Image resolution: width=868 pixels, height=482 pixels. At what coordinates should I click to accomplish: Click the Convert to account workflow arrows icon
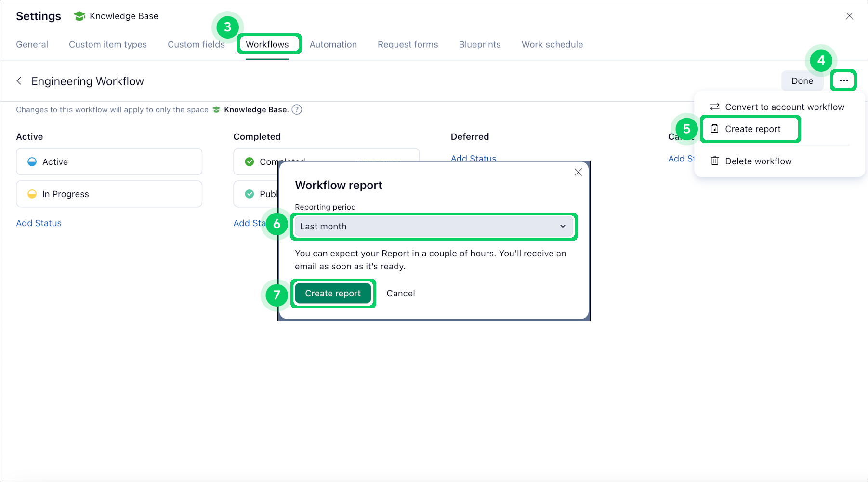(714, 107)
